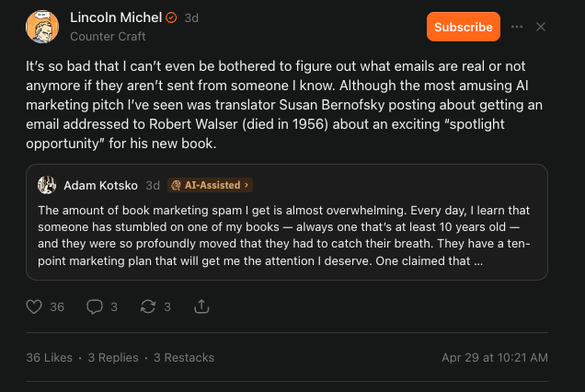This screenshot has width=585, height=392.
Task: Like the note with the heart icon
Action: 34,306
